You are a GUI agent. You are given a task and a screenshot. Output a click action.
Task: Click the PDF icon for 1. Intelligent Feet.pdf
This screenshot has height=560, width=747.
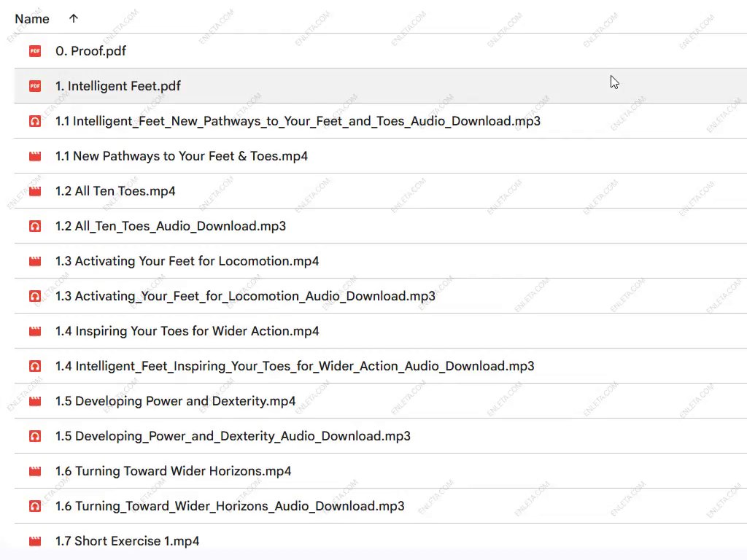(x=35, y=86)
